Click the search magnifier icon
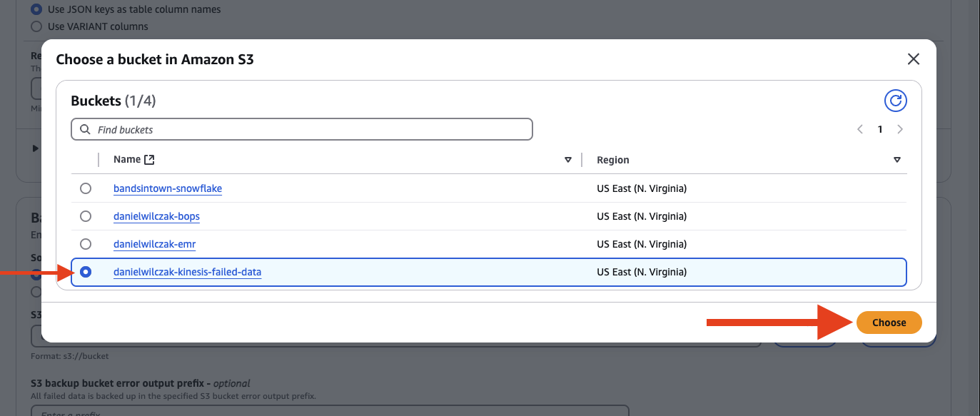This screenshot has height=416, width=980. pos(85,130)
